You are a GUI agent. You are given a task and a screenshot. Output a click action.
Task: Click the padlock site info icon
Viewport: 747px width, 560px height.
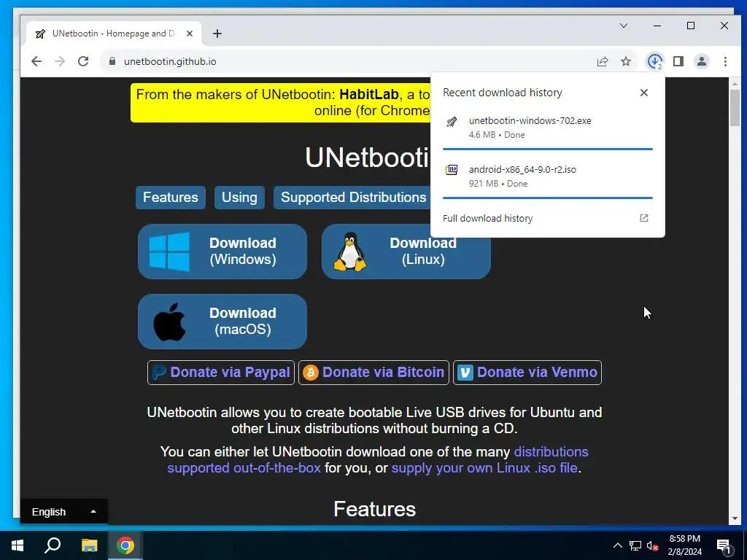(112, 61)
